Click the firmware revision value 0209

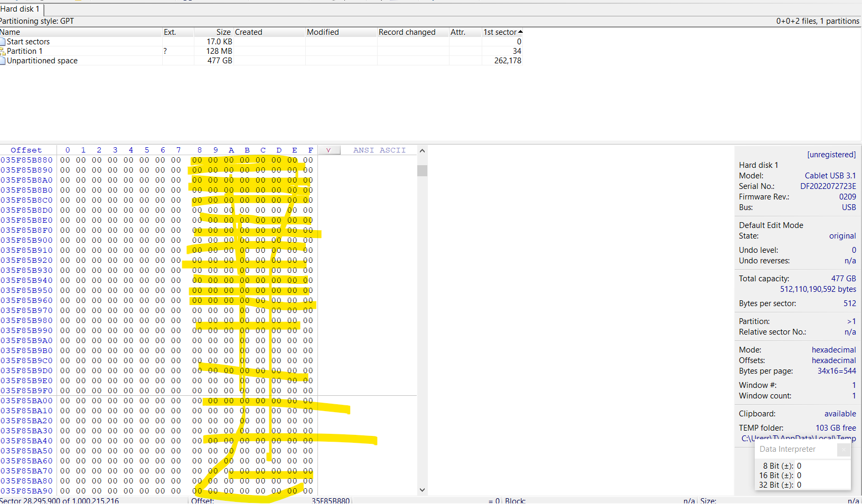[848, 197]
